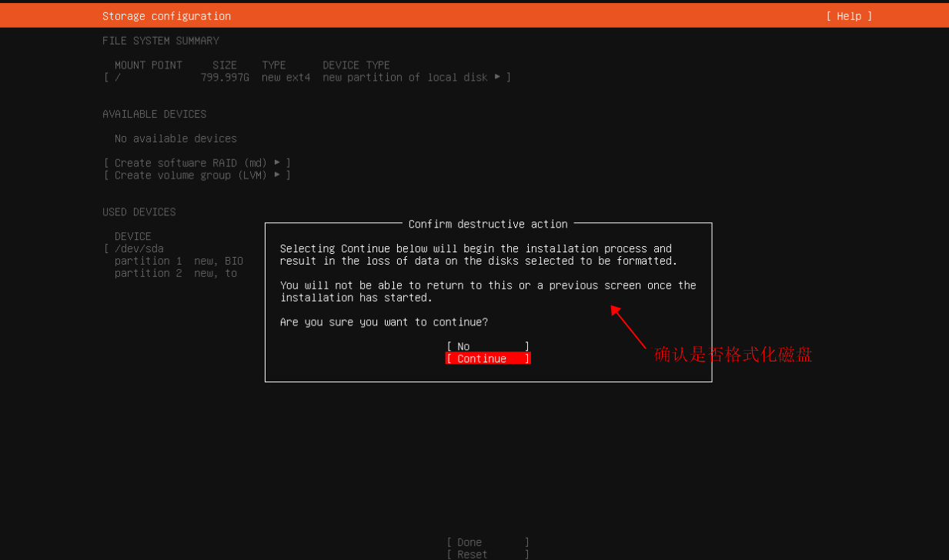Click the 'AVAILABLE DEVICES' heading

(x=154, y=114)
